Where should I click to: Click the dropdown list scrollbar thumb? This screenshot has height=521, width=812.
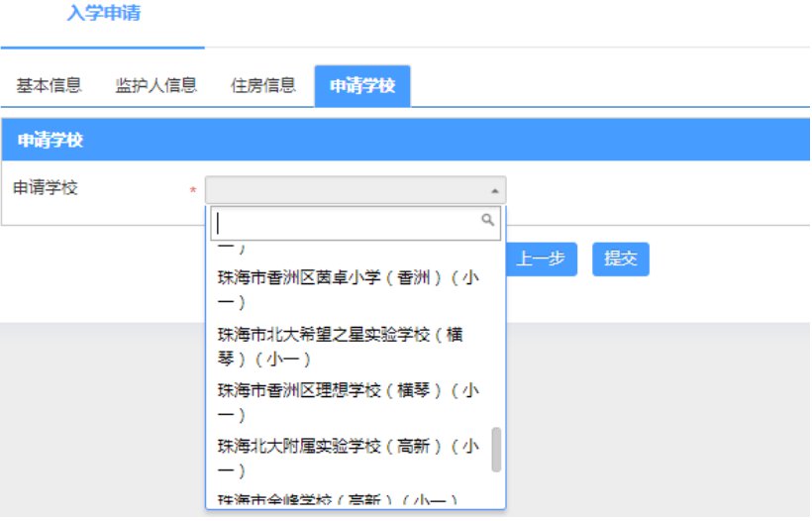496,450
